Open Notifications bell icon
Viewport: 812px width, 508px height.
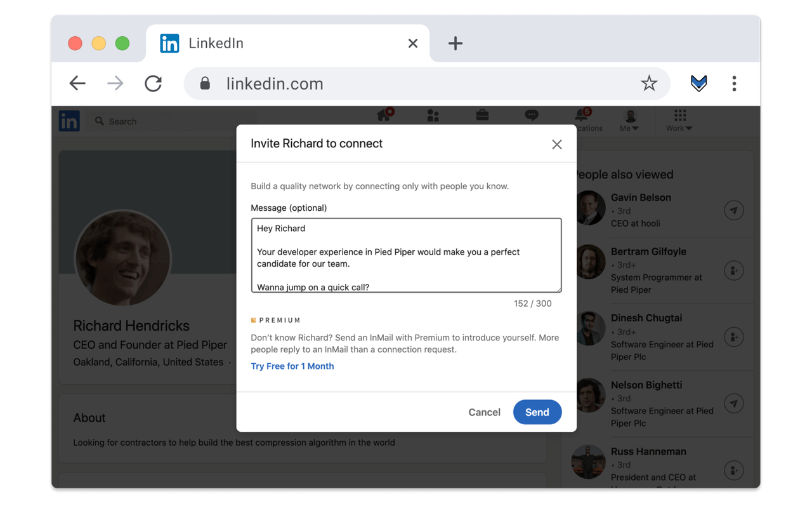click(x=582, y=115)
